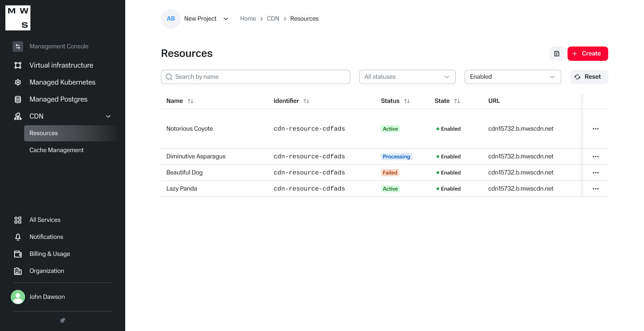Click the Lazy Panda resource name
The height and width of the screenshot is (331, 644).
(x=182, y=189)
